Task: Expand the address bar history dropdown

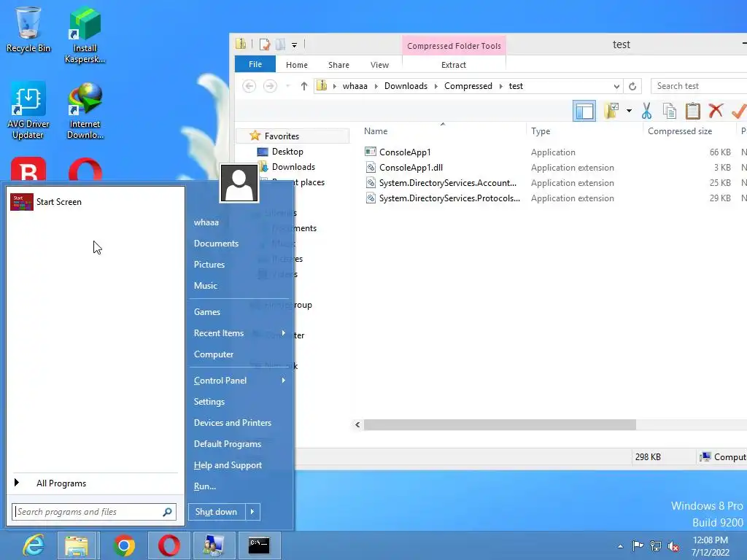Action: (616, 86)
